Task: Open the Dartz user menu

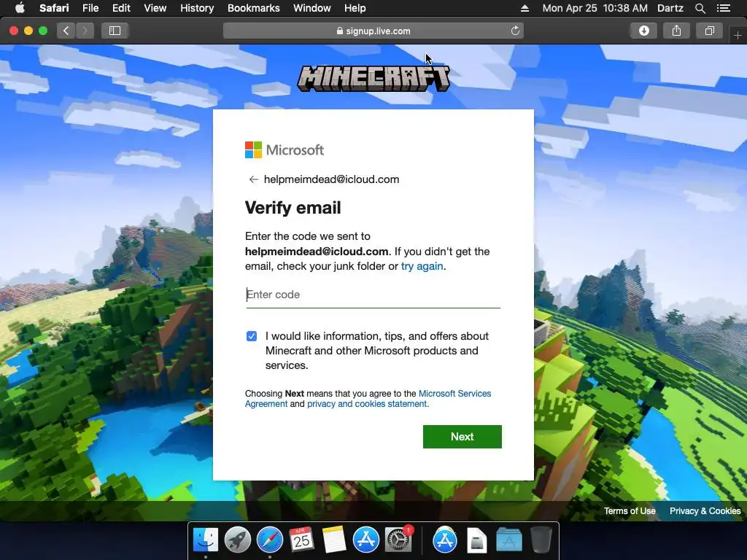Action: [670, 8]
